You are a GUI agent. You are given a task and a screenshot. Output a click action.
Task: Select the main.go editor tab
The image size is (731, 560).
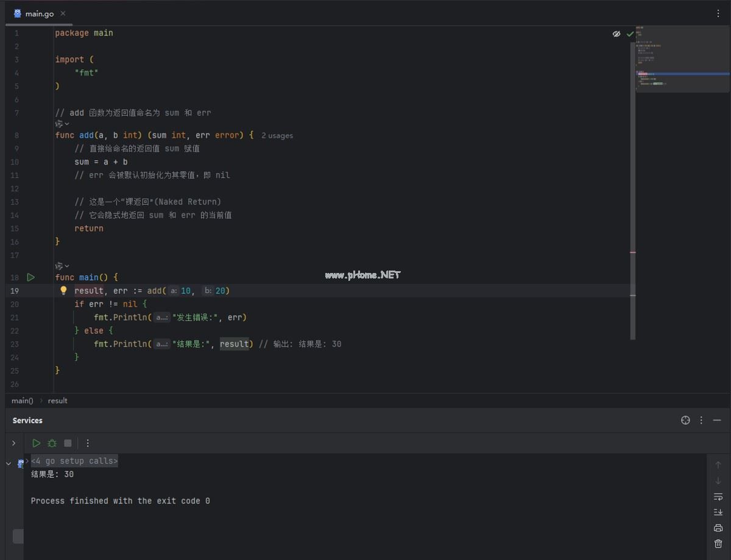(39, 13)
